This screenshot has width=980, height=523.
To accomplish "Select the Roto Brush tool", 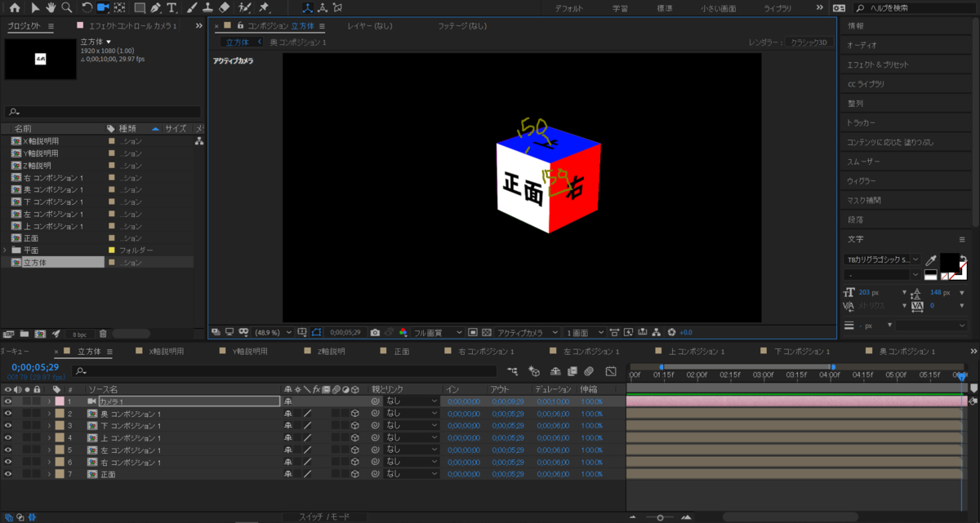I will pos(244,7).
